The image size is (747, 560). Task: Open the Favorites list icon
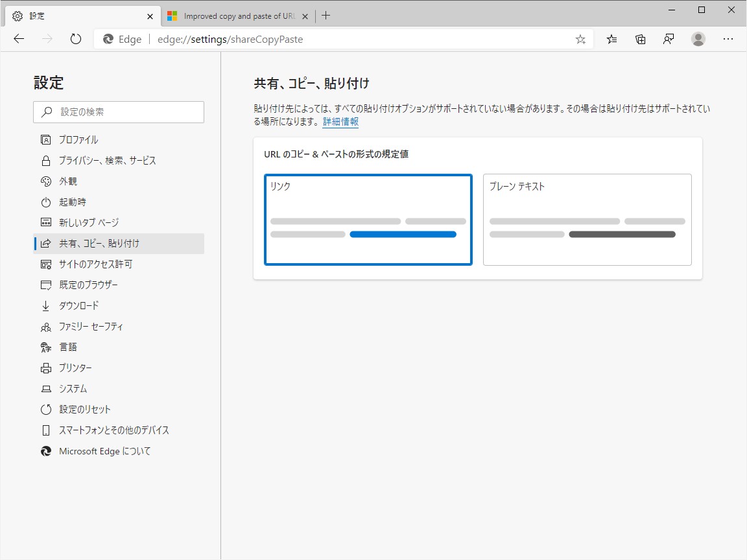(x=611, y=39)
